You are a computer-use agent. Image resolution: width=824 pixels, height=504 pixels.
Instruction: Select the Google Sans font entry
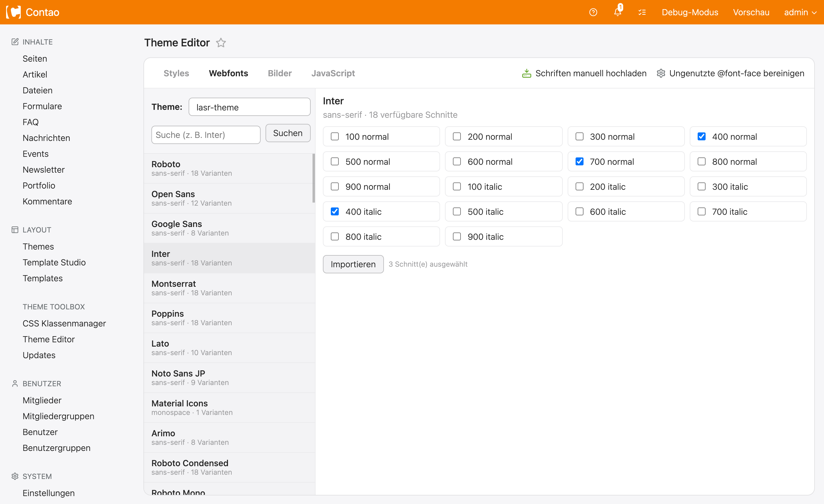click(x=229, y=228)
